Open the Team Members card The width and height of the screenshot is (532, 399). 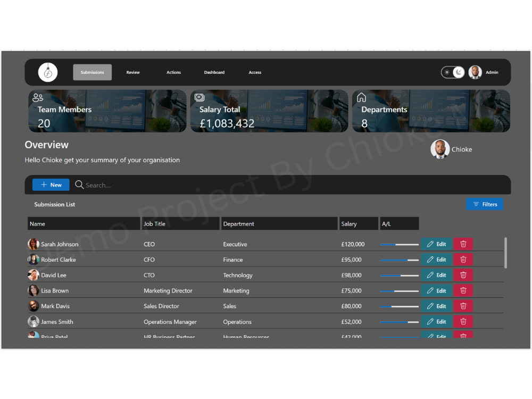[x=107, y=111]
